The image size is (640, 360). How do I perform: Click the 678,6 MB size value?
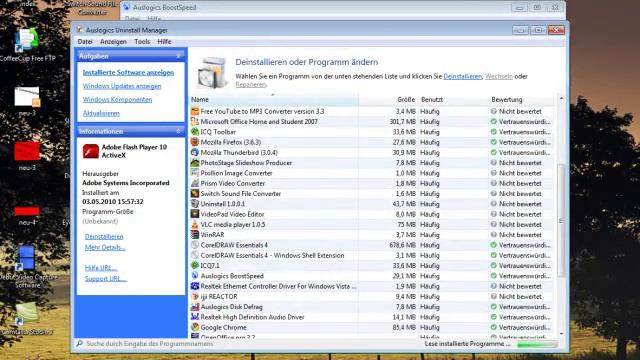click(402, 245)
